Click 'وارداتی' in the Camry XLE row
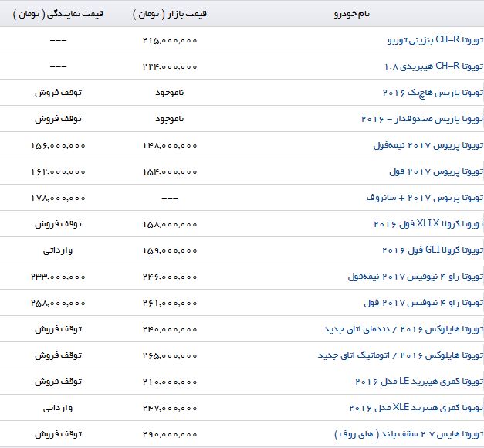The image size is (484, 448). pyautogui.click(x=58, y=408)
